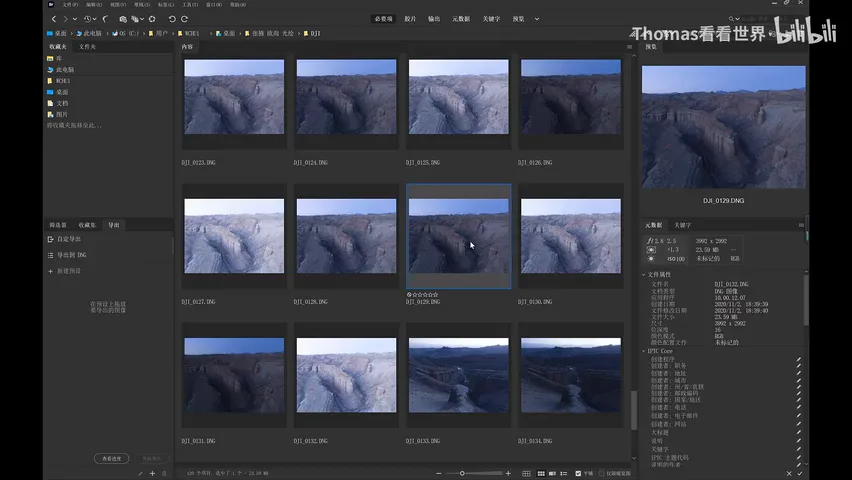Switch to the 导出 tab

[x=114, y=225]
